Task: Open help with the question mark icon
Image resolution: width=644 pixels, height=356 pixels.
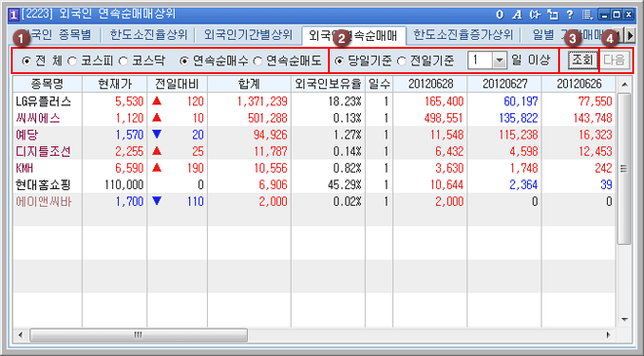Action: pyautogui.click(x=570, y=15)
